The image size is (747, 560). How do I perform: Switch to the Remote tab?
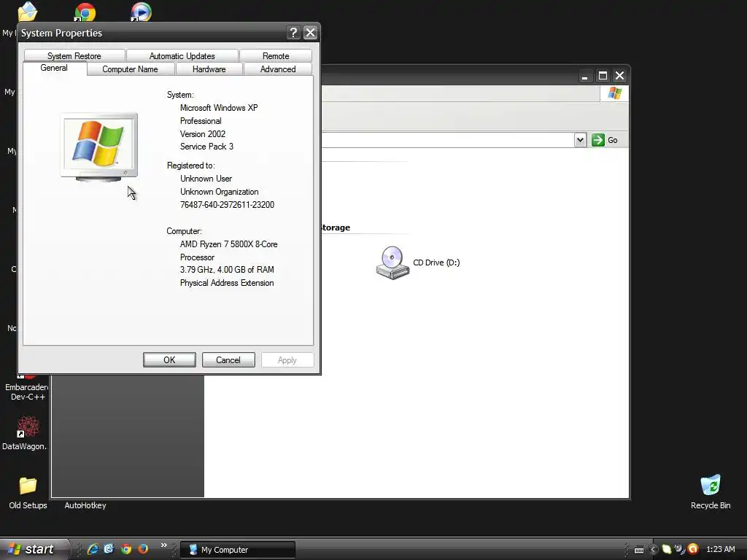click(x=276, y=55)
